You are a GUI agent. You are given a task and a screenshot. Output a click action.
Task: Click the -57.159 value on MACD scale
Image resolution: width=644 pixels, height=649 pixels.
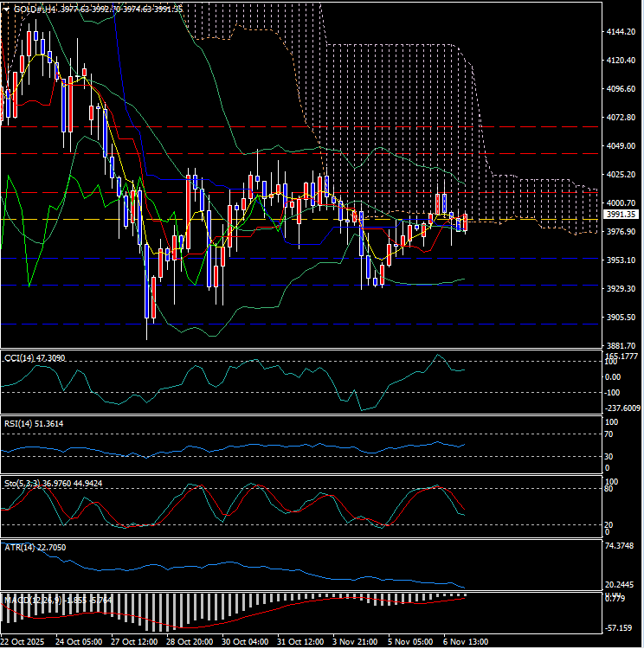pos(621,628)
